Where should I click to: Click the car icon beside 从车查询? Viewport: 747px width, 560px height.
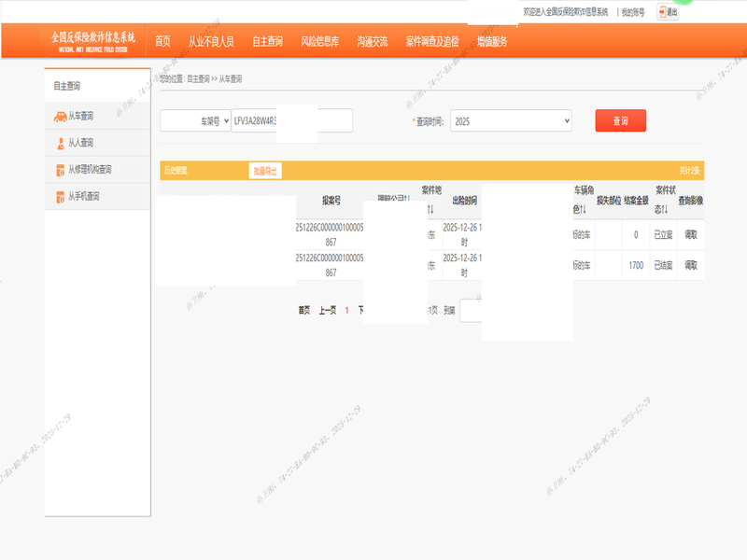pyautogui.click(x=60, y=117)
